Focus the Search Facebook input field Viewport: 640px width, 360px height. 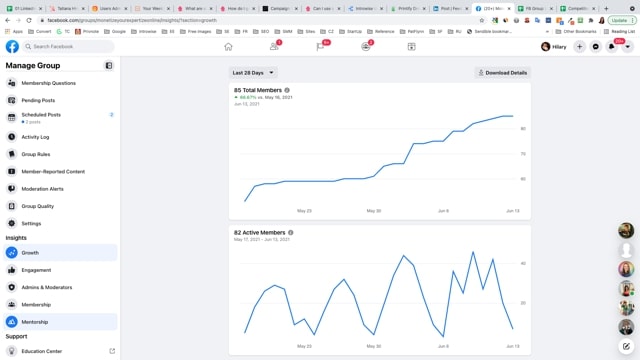click(69, 47)
